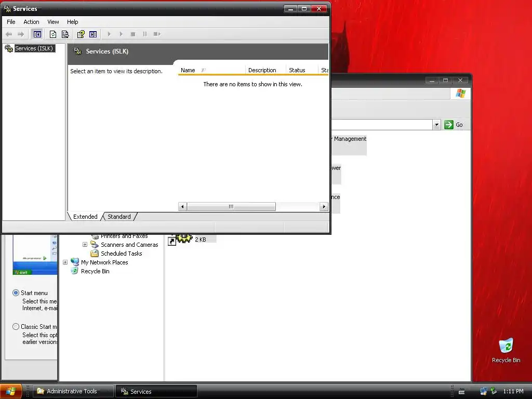
Task: Minimize the Administrative Tools window
Action: (x=432, y=81)
